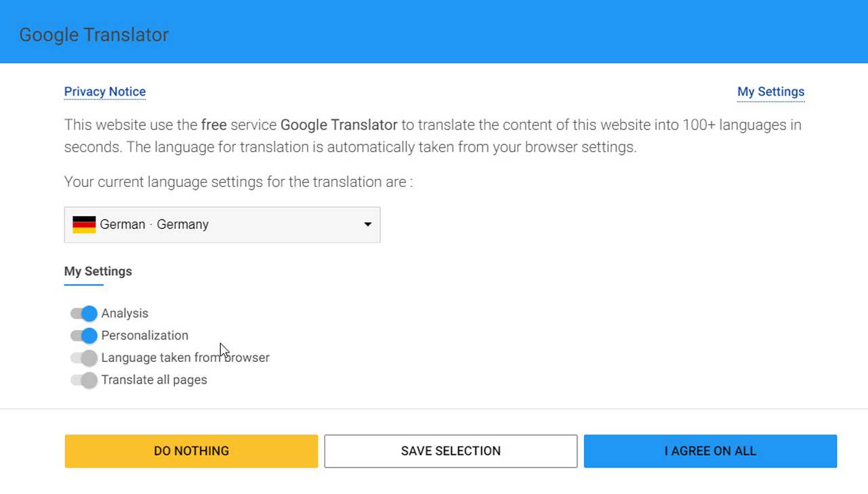
Task: Click the My Settings link at top right
Action: 770,91
